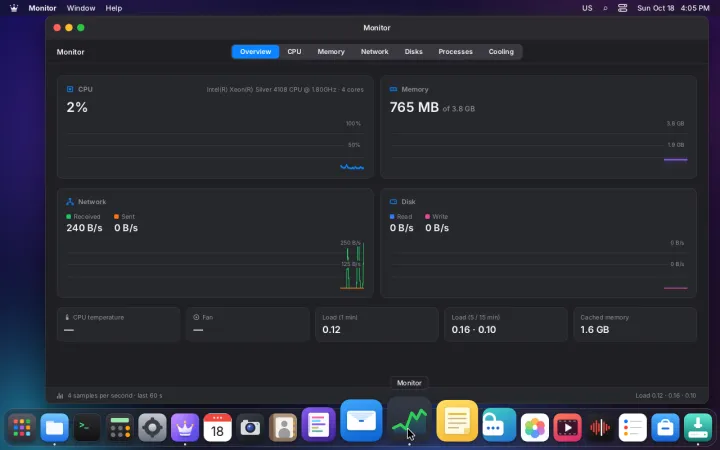The image size is (720, 450).
Task: Open the blue store bag app in dock
Action: click(x=665, y=428)
